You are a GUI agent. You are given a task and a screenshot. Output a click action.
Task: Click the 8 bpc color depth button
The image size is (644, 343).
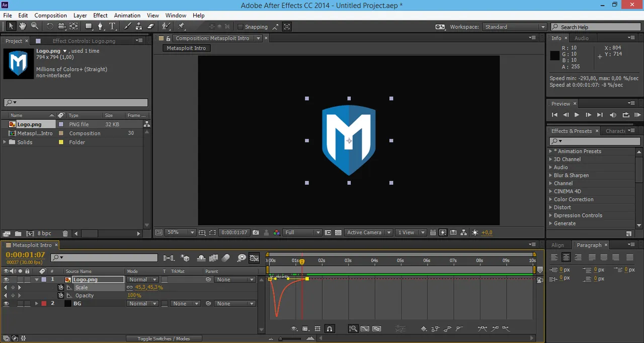tap(44, 233)
